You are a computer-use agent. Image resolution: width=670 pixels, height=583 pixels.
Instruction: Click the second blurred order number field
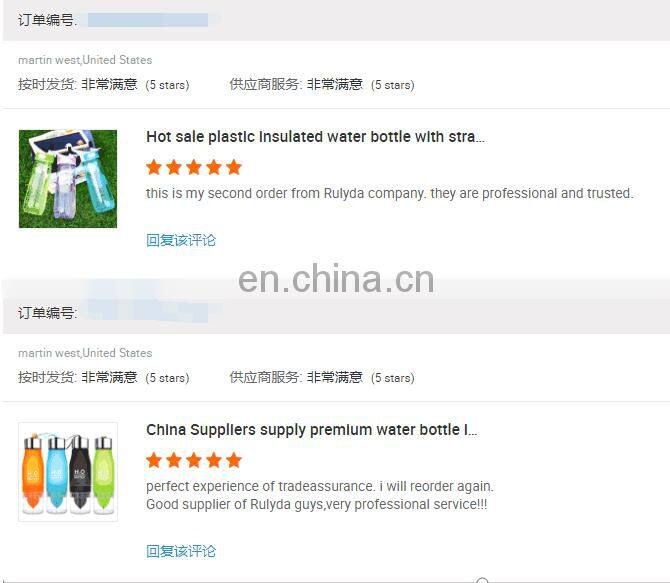[x=148, y=312]
